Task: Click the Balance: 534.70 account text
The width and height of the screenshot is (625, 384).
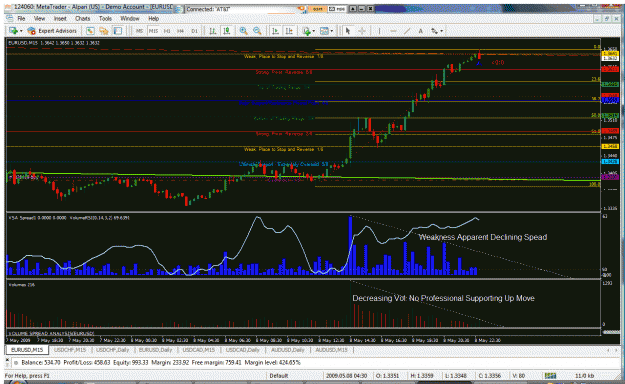Action: click(40, 362)
